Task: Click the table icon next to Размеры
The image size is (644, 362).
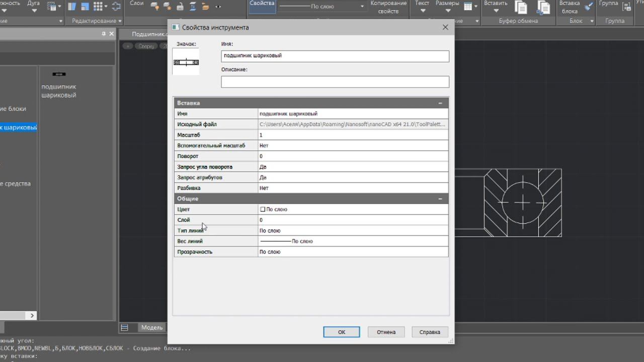Action: pyautogui.click(x=468, y=7)
